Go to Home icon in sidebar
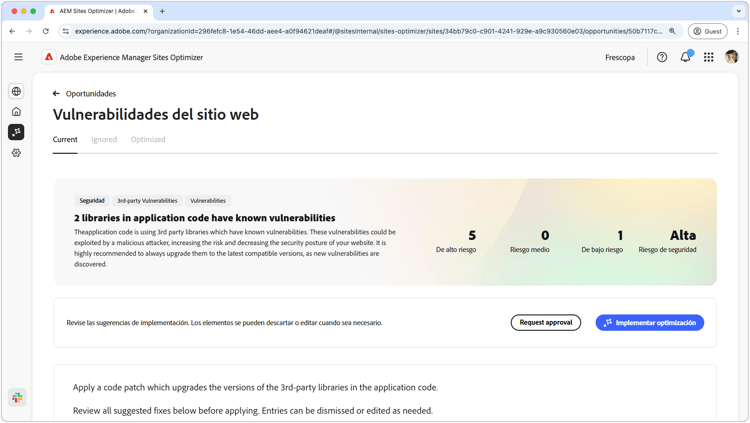 tap(16, 111)
